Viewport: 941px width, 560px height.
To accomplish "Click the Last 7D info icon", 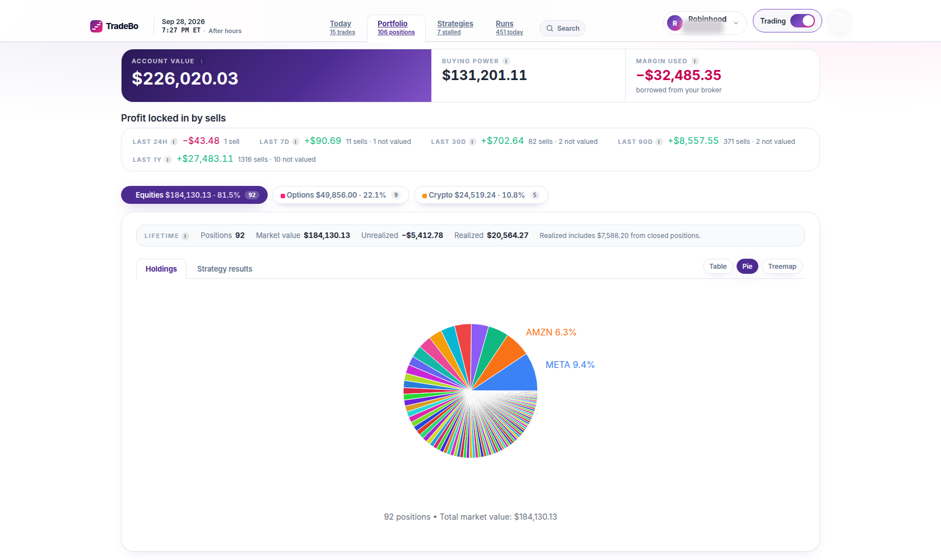I will (296, 142).
